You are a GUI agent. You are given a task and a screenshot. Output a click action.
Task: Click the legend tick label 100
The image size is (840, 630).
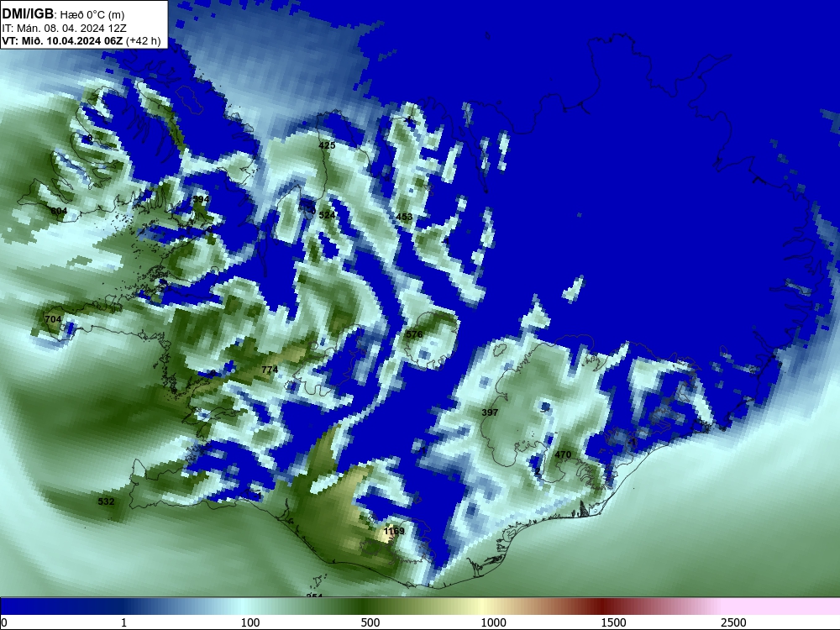(250, 622)
